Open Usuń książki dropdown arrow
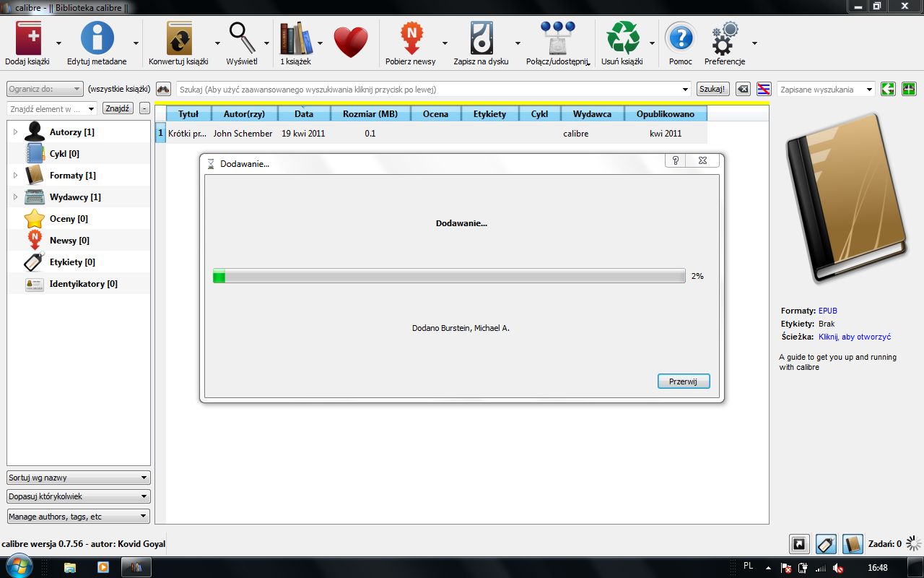 pyautogui.click(x=652, y=43)
